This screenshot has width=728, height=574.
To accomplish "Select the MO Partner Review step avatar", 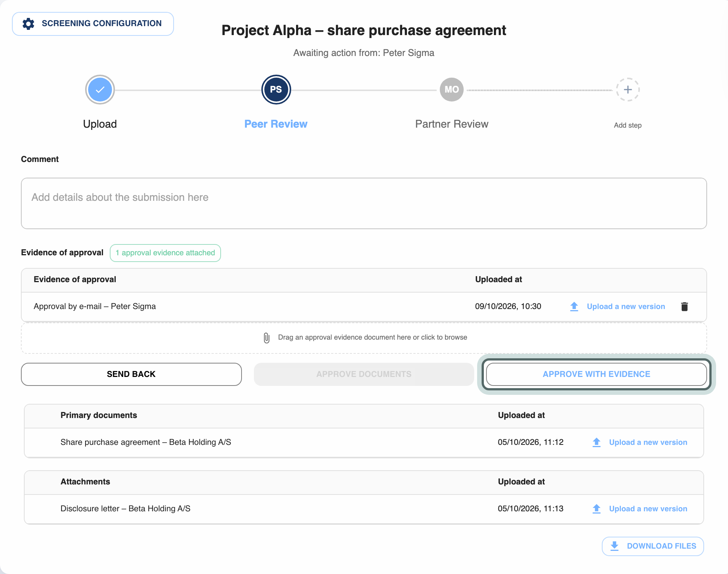I will (452, 90).
